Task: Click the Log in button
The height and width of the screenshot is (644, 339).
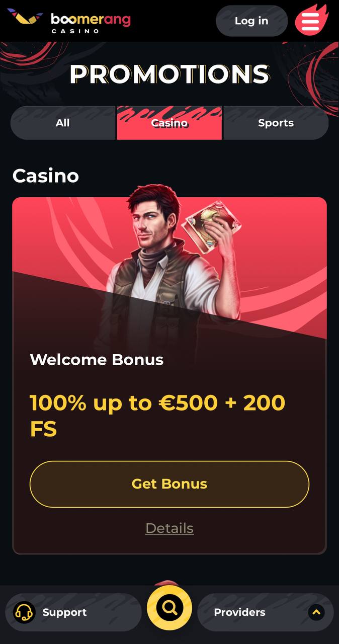Action: (x=251, y=21)
